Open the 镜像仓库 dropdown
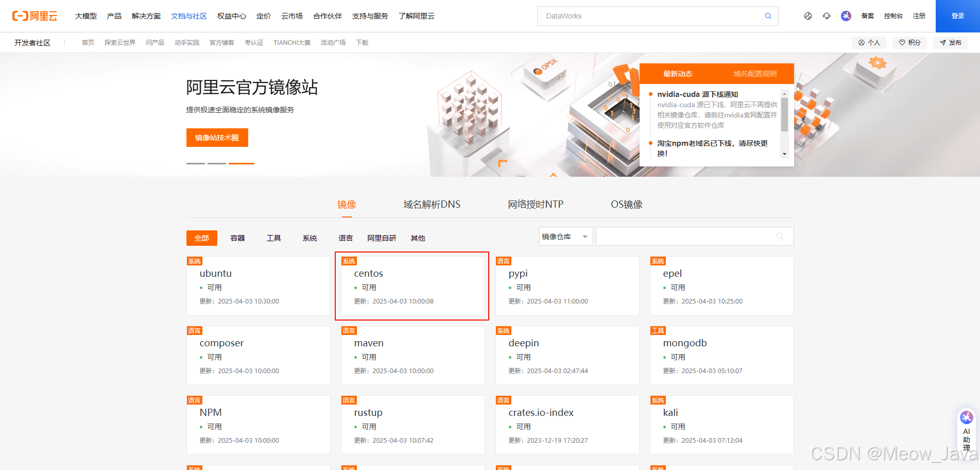This screenshot has width=980, height=470. point(565,237)
